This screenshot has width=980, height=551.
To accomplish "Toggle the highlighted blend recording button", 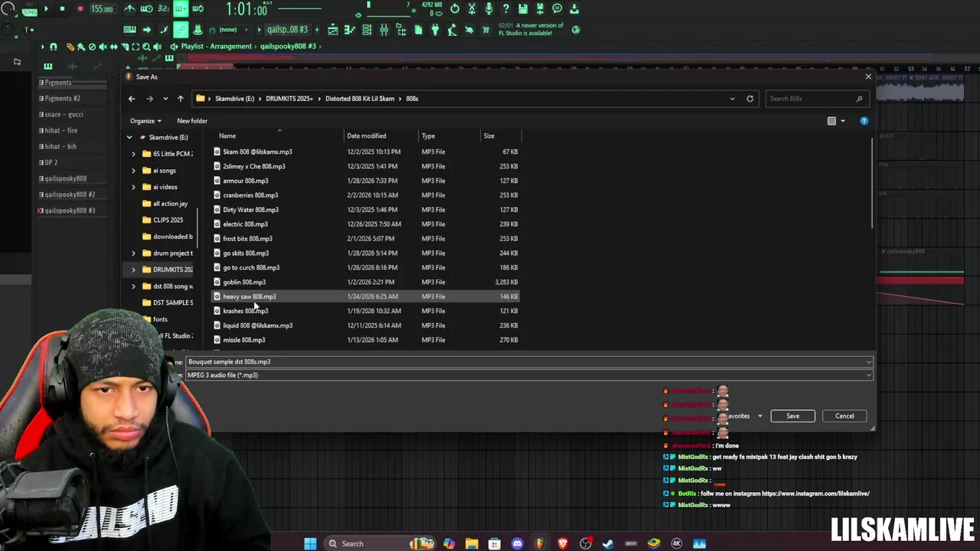I will click(181, 9).
